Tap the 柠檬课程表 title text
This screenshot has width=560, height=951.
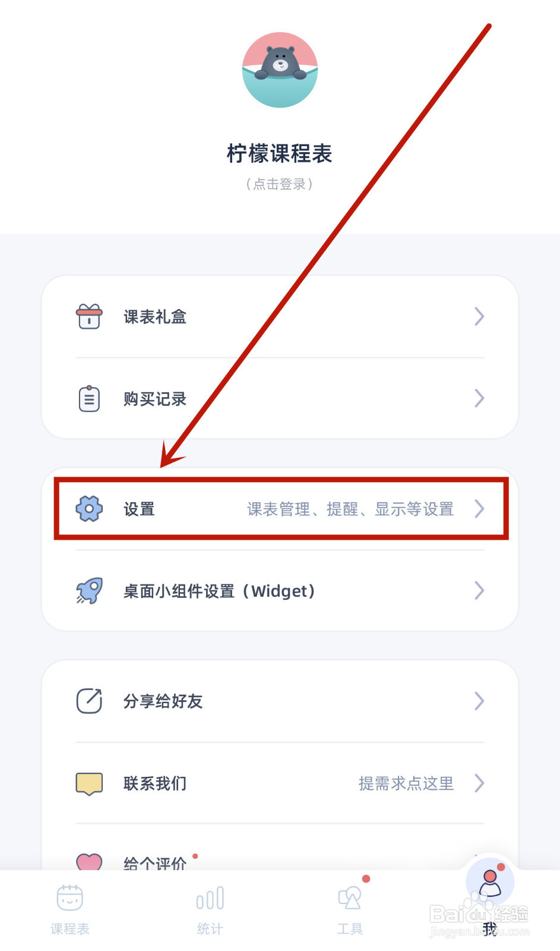tap(279, 153)
